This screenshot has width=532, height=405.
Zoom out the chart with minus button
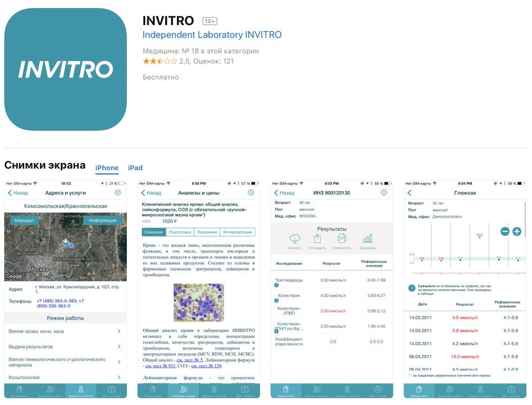[x=505, y=232]
